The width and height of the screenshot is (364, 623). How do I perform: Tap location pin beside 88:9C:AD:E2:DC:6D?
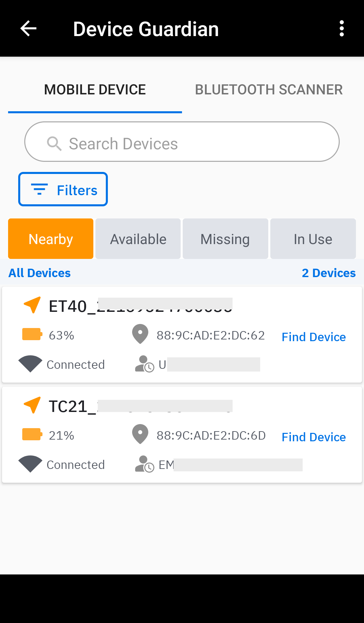140,434
